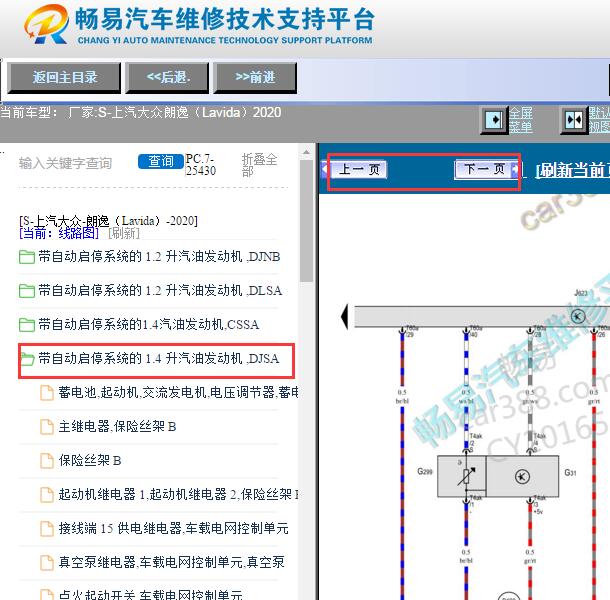Click the tree title S-上汽大众-朗逸 (Lavida) -2020

pyautogui.click(x=109, y=221)
